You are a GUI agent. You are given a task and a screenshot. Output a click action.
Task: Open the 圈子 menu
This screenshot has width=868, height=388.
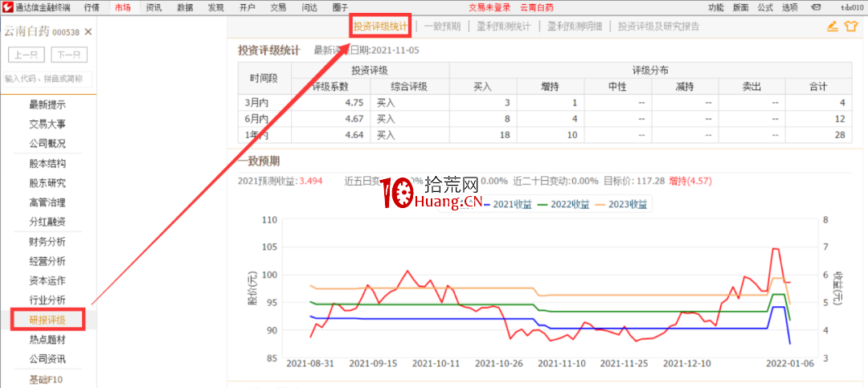pyautogui.click(x=341, y=8)
